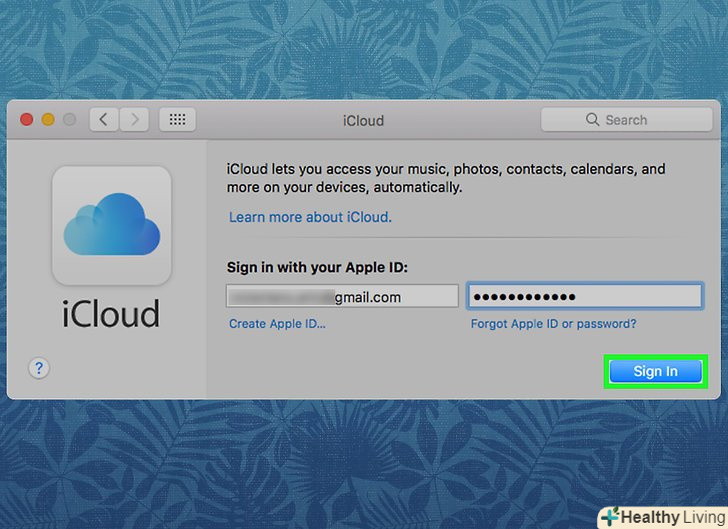Click the back navigation arrow

pos(104,120)
